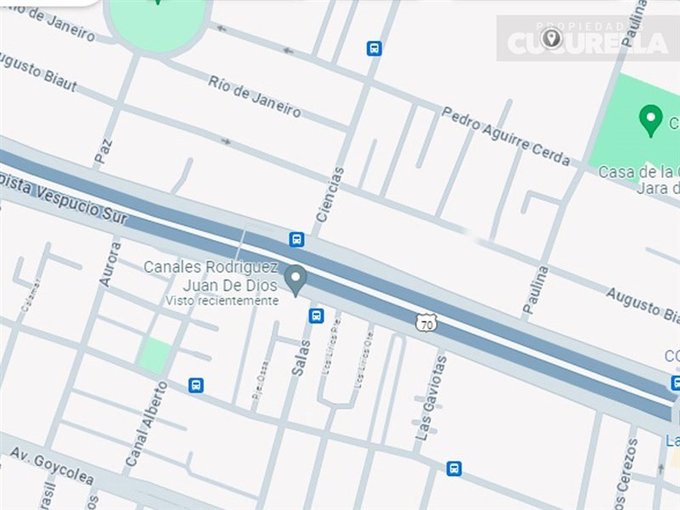This screenshot has height=510, width=680.
Task: Click the Av. Goycolea street label
Action: tap(52, 466)
